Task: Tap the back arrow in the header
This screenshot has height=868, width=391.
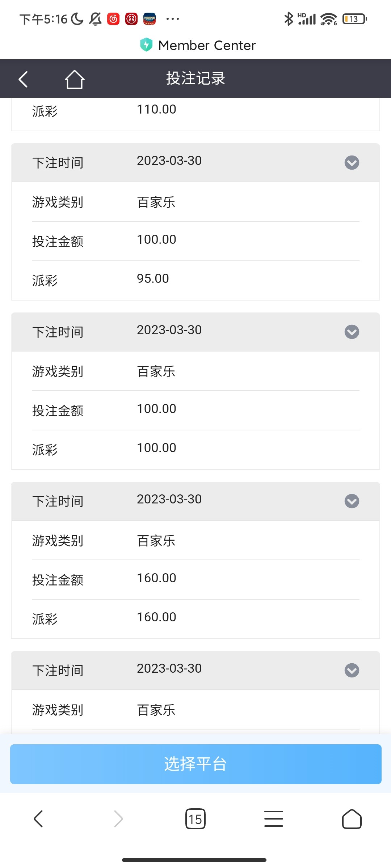Action: pyautogui.click(x=23, y=79)
